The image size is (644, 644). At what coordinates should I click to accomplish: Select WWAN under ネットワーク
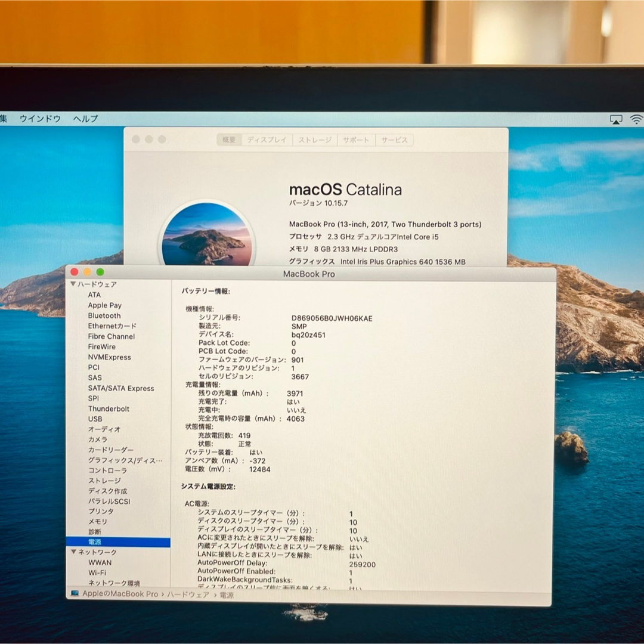coord(100,562)
